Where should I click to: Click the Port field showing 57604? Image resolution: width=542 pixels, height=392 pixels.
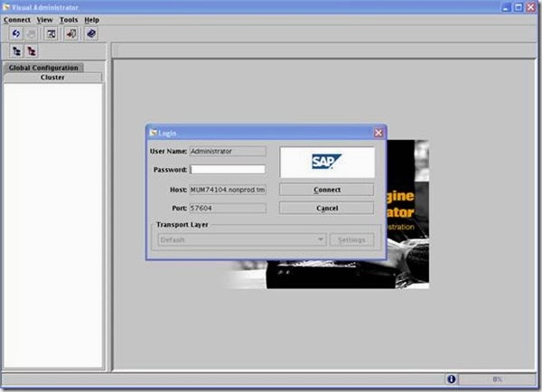click(x=228, y=208)
